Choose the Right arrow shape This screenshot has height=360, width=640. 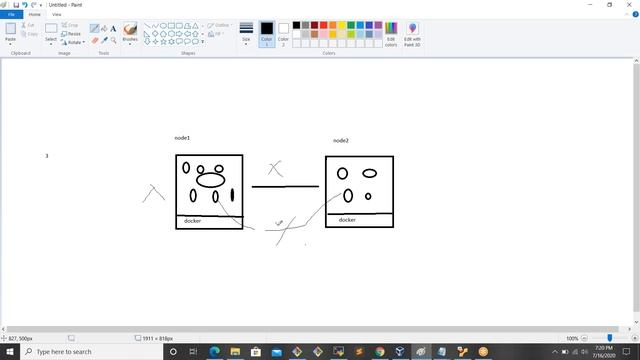pos(179,33)
